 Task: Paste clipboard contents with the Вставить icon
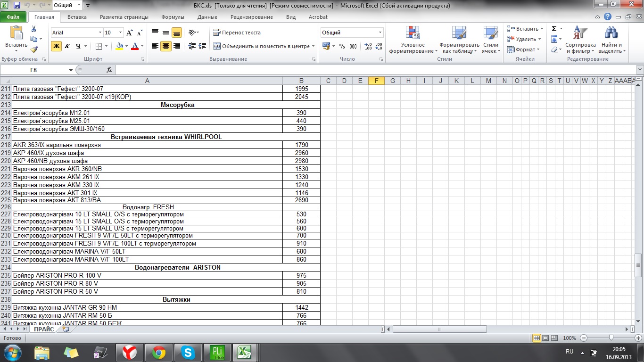(x=17, y=33)
